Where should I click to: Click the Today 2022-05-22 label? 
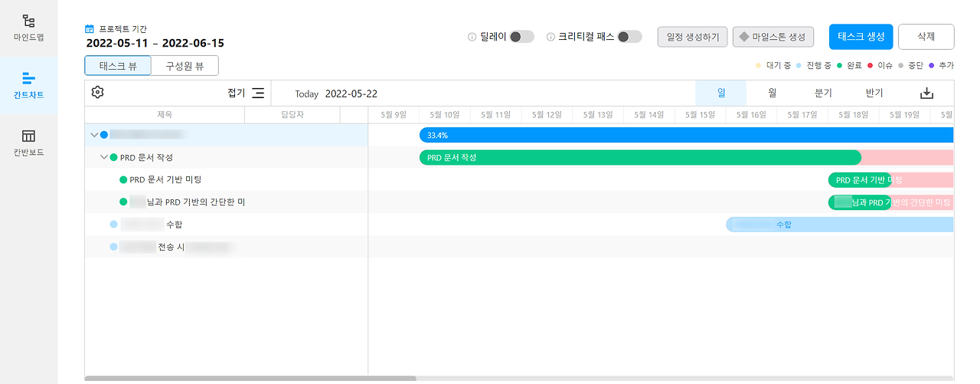336,94
